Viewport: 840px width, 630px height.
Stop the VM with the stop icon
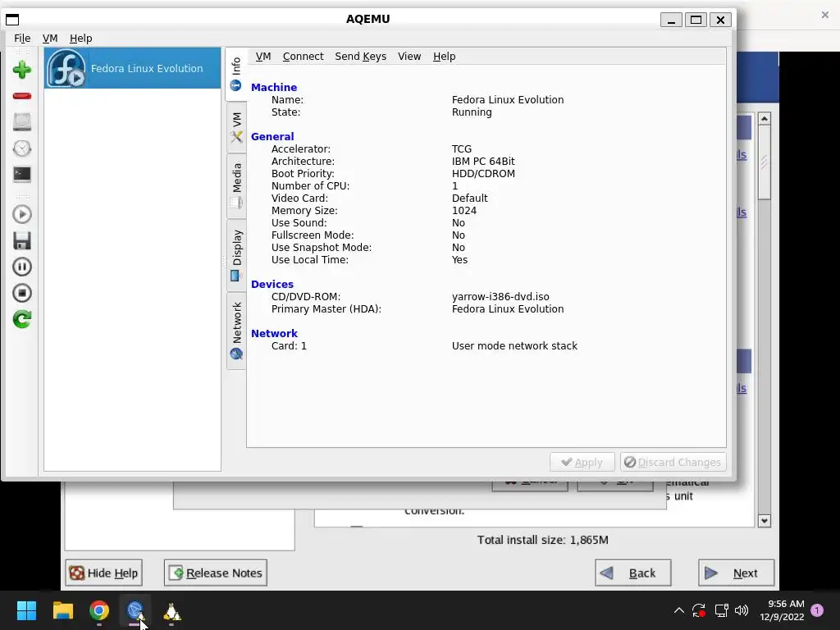22,293
